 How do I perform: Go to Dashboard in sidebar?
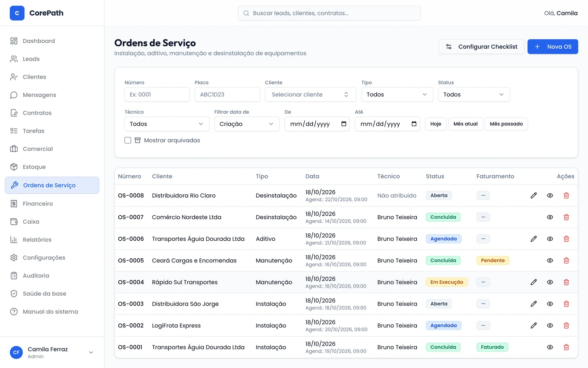pyautogui.click(x=52, y=41)
